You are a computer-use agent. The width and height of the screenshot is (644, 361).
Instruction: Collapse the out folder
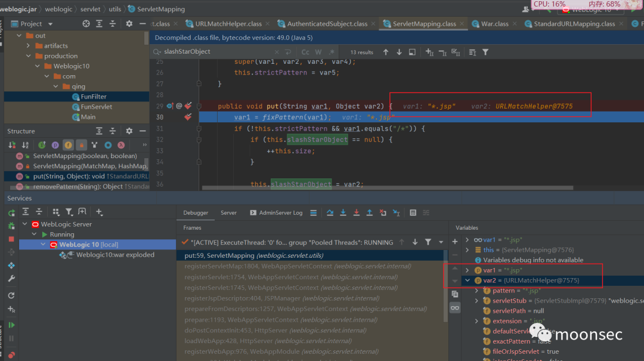(19, 35)
